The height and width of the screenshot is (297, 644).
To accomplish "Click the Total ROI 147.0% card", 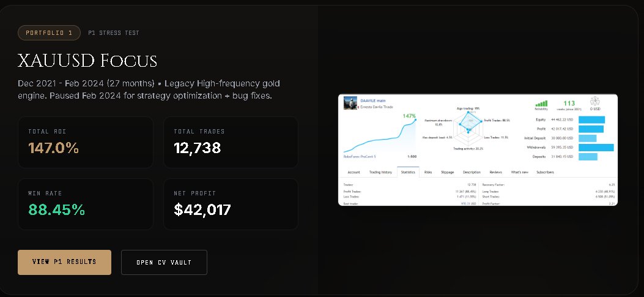I will pos(86,142).
